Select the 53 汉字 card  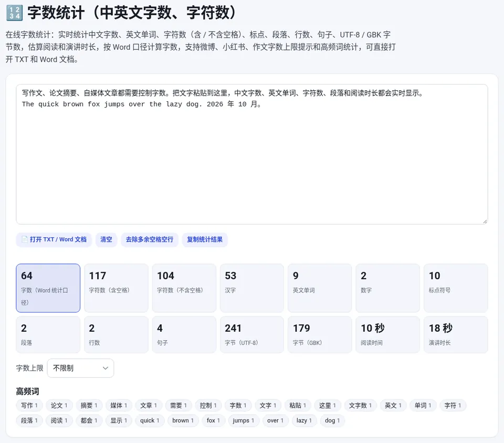(252, 288)
